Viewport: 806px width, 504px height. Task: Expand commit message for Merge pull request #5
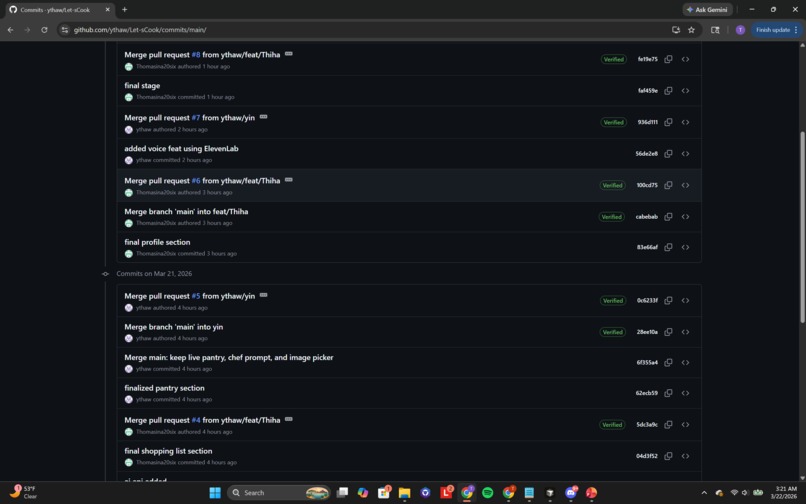[x=264, y=295]
